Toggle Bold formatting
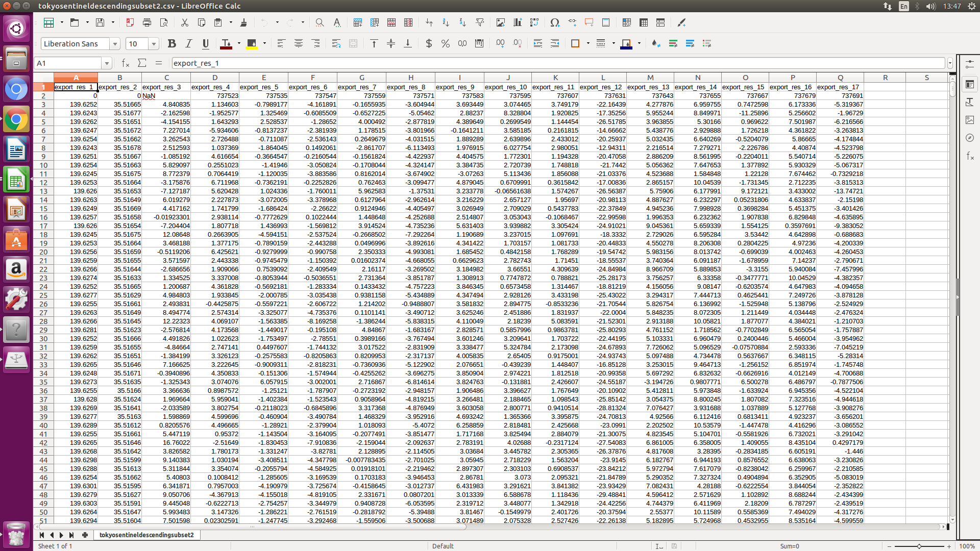 [x=171, y=44]
